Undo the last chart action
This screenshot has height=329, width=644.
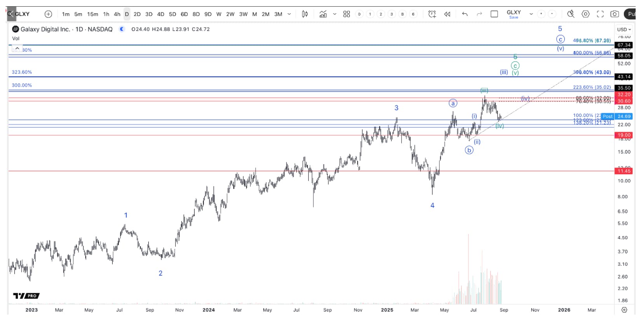click(x=465, y=14)
